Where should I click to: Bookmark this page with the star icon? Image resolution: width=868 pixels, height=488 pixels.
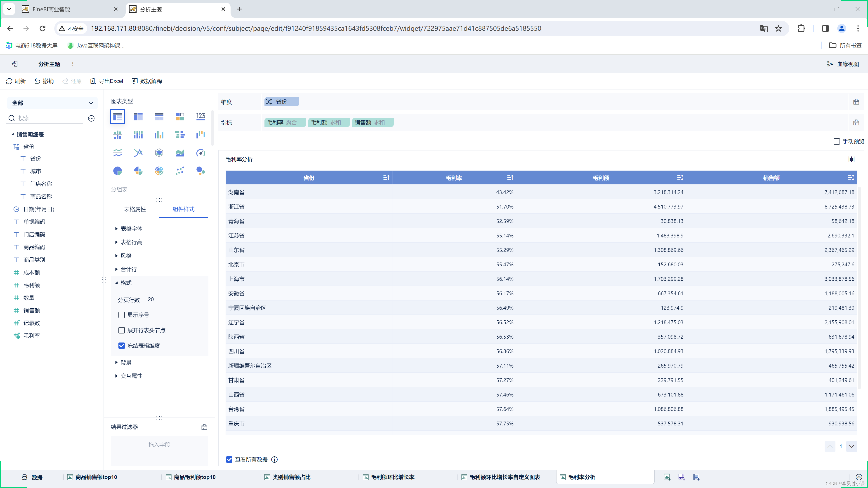click(778, 28)
